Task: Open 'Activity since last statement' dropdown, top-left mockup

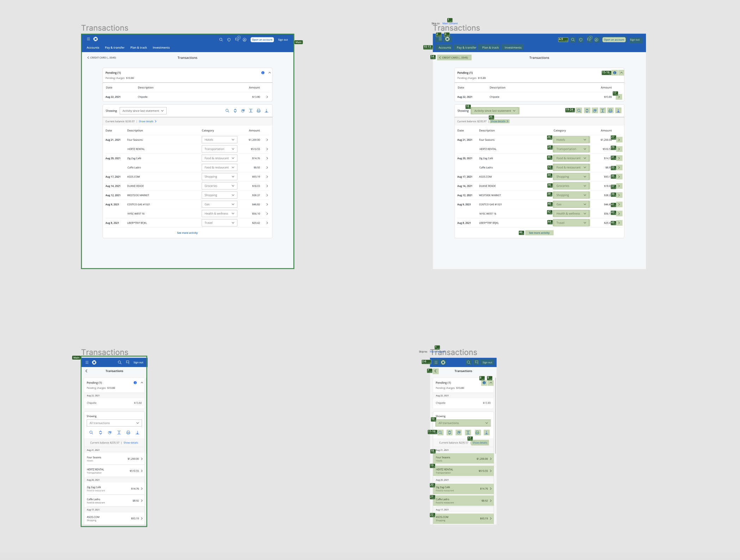Action: click(x=143, y=111)
